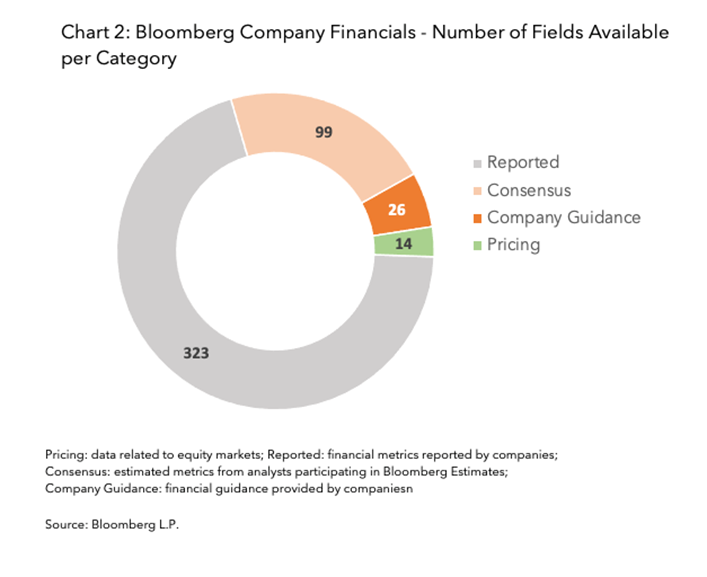Screen dimensions: 707x577
Task: Select the Company Guidance legend label
Action: click(564, 218)
